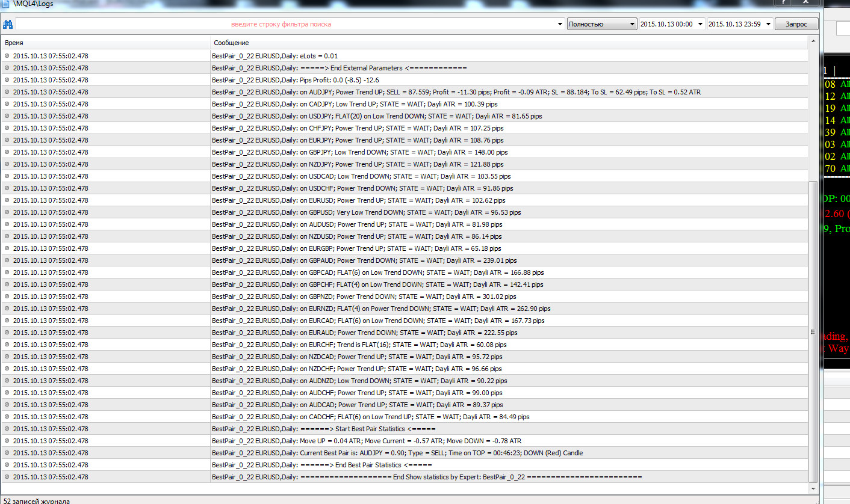Select the 'on EURUSD; Power Trend UP' row
The image size is (850, 504).
pos(405,200)
